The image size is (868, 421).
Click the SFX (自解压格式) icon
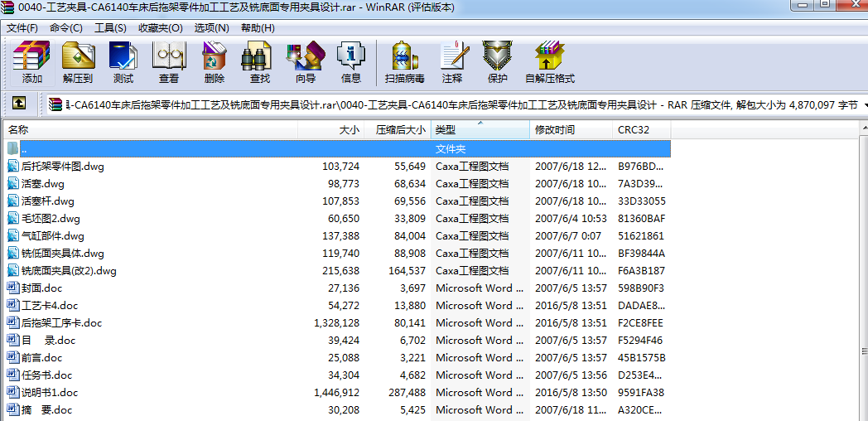point(550,63)
